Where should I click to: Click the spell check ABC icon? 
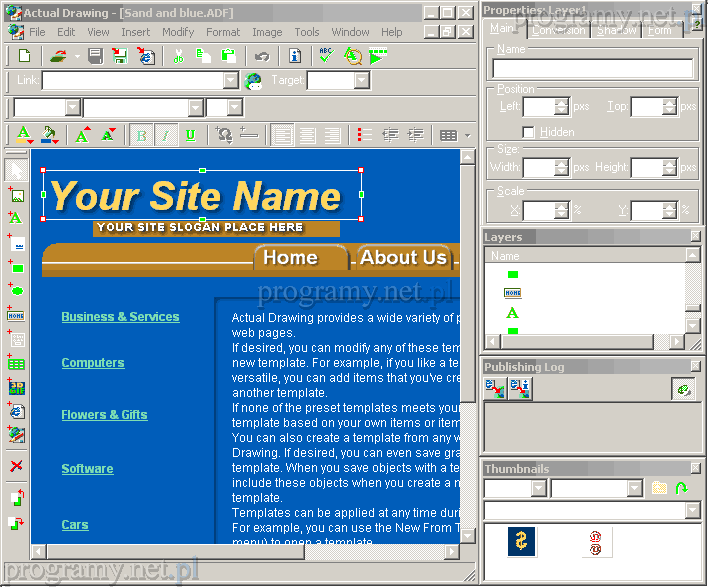click(x=326, y=56)
